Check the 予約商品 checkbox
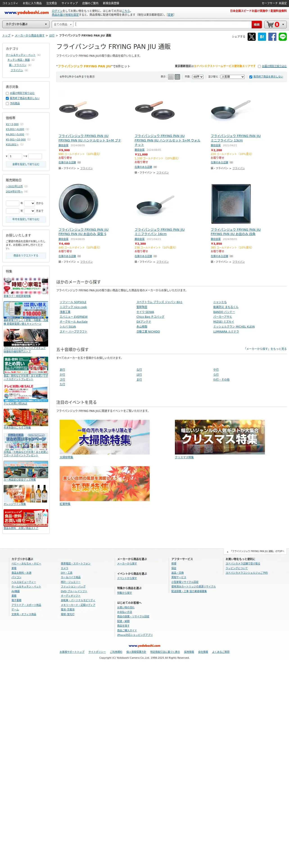289x868 pixels. point(7,103)
